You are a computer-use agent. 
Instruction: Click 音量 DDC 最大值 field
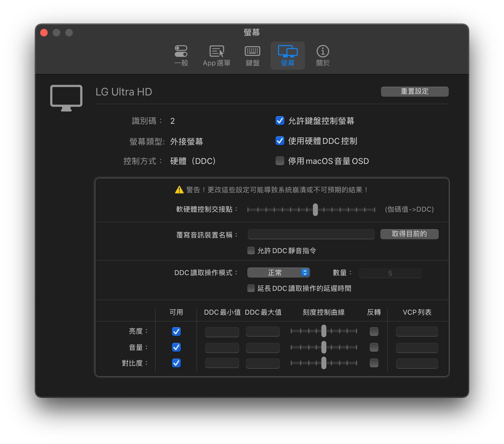tap(263, 348)
